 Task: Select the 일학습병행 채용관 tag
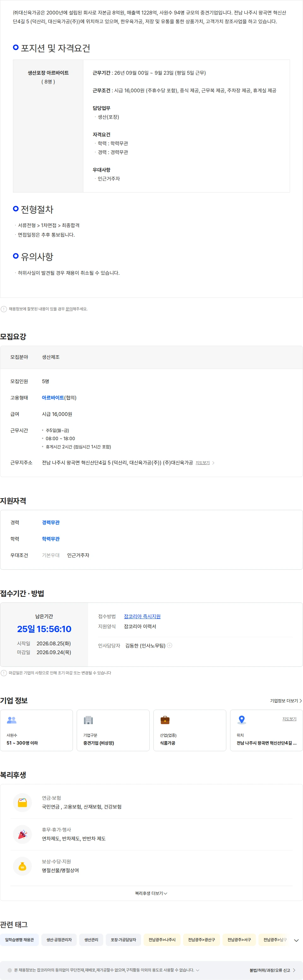20,940
